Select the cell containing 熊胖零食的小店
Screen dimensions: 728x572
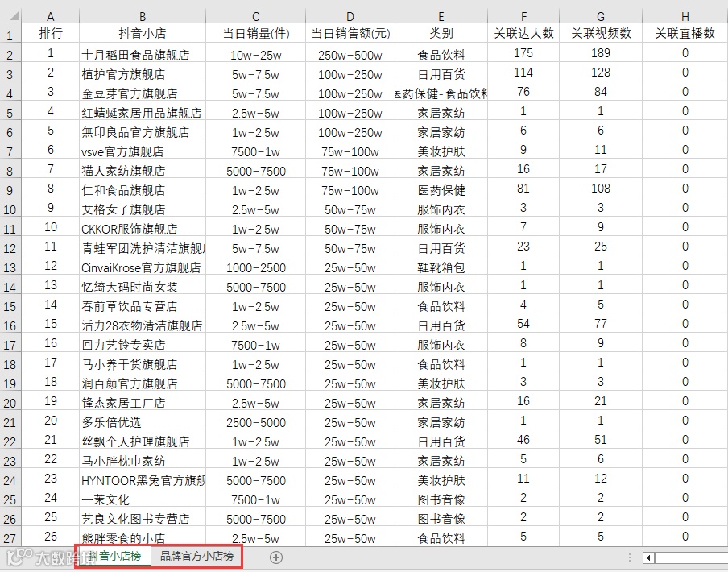pyautogui.click(x=142, y=537)
